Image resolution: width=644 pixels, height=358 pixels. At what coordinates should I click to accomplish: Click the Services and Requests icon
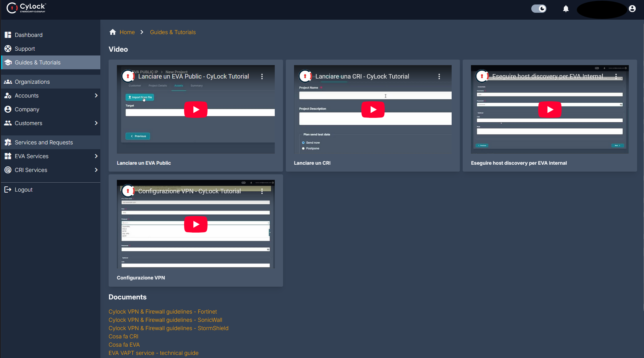click(8, 142)
